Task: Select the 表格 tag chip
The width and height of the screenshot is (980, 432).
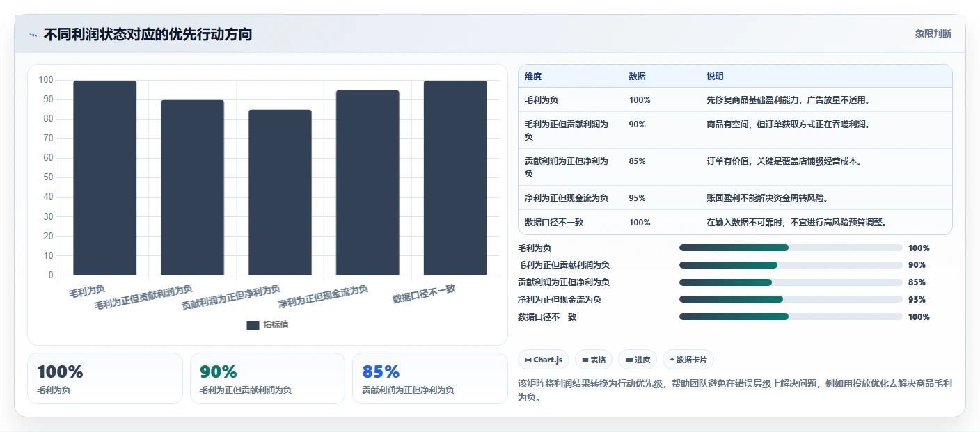Action: click(594, 360)
